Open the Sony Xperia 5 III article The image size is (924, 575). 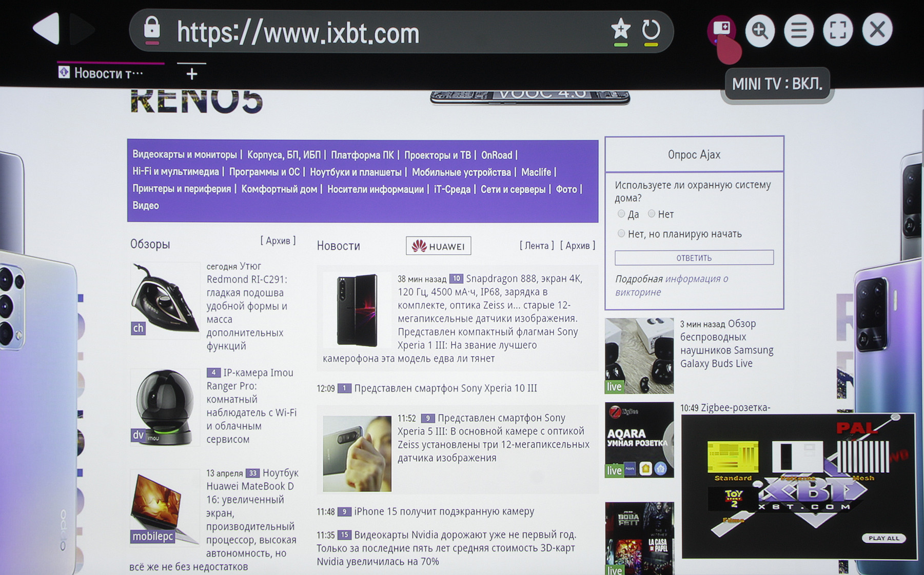click(x=494, y=438)
